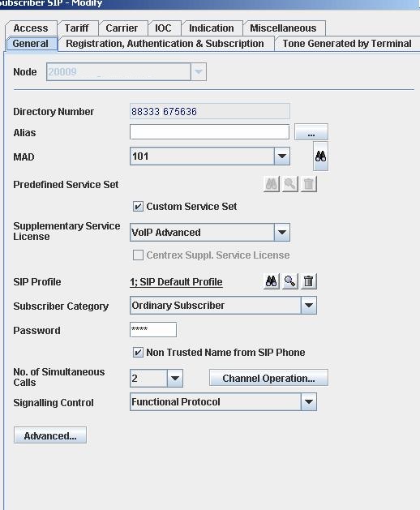This screenshot has height=510, width=420.
Task: Click into the Alias text field
Action: point(209,132)
